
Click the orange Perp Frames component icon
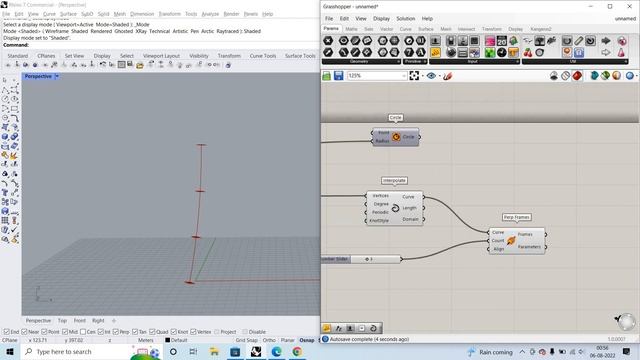[511, 241]
